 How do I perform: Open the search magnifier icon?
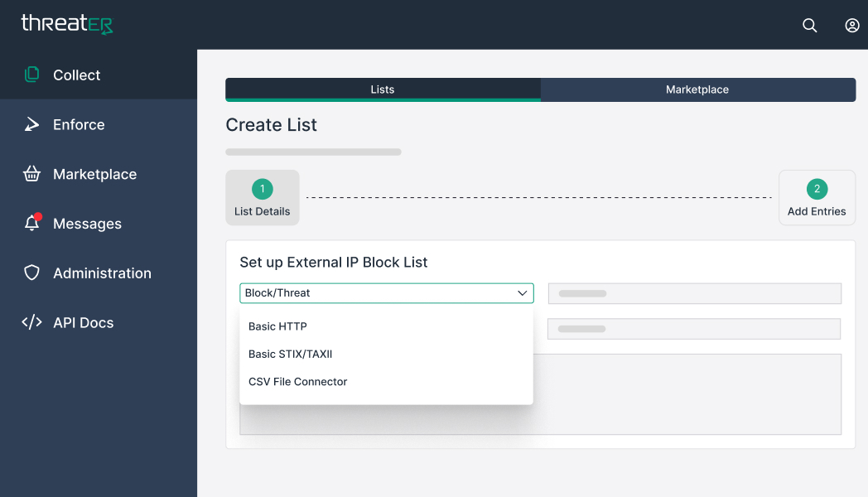point(809,26)
